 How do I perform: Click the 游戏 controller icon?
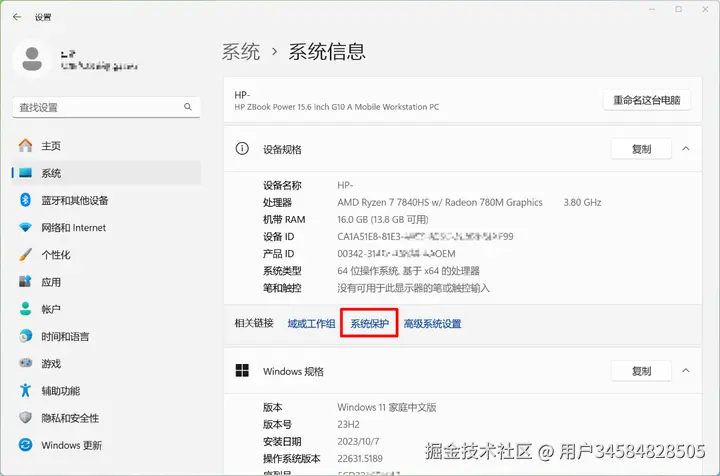[25, 363]
